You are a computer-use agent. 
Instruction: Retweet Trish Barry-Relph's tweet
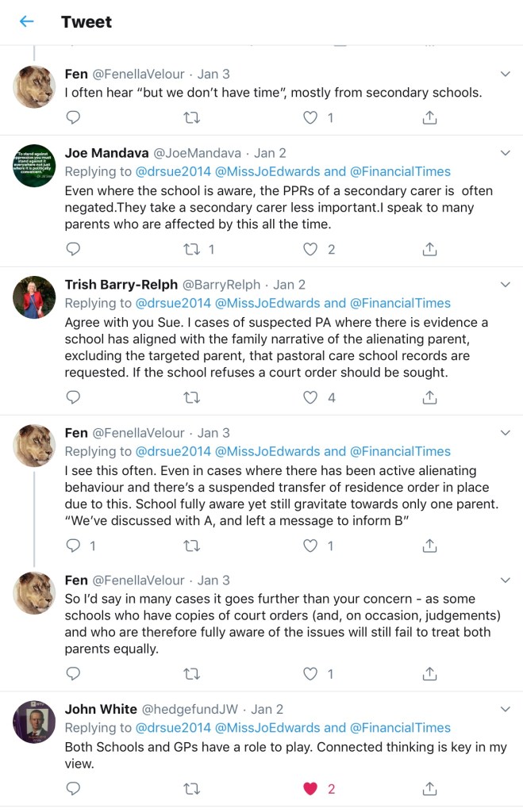point(191,398)
